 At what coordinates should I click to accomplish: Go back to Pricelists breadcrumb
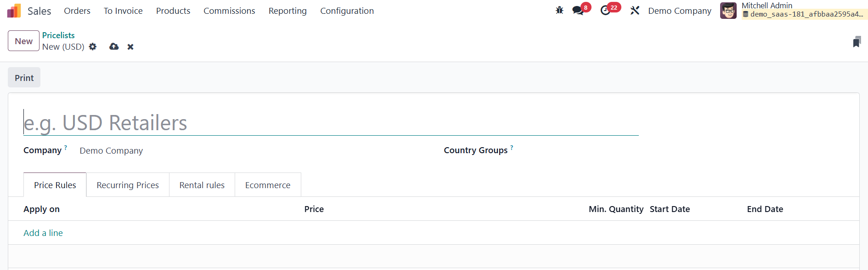pos(58,35)
